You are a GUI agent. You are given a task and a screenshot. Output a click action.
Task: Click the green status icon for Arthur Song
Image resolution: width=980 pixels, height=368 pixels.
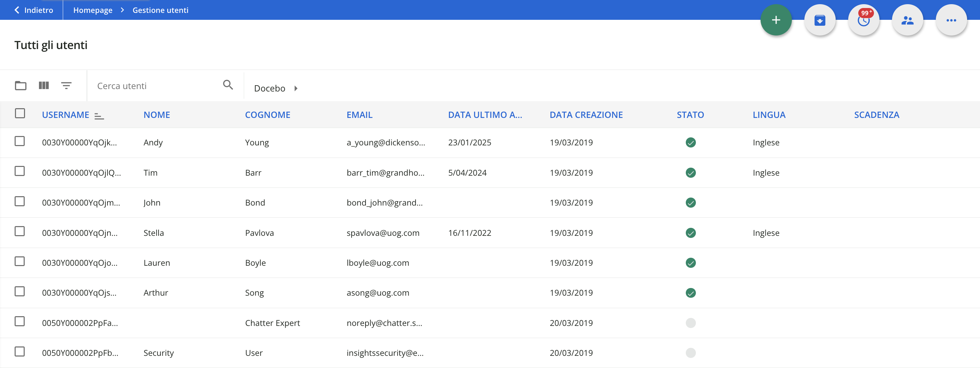click(x=691, y=293)
